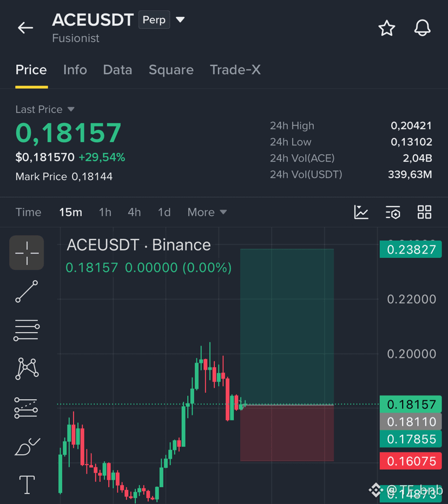Image resolution: width=448 pixels, height=504 pixels.
Task: Open the grid layout icon
Action: [424, 212]
